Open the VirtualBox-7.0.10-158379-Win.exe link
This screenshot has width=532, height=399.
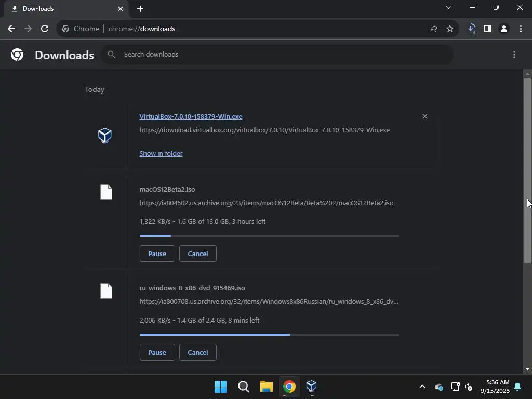(191, 116)
